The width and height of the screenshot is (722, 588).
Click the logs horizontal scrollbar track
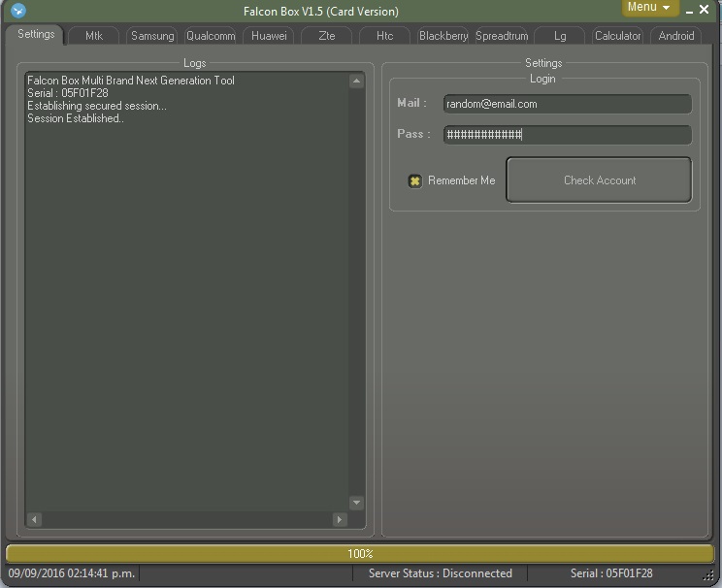(x=187, y=519)
